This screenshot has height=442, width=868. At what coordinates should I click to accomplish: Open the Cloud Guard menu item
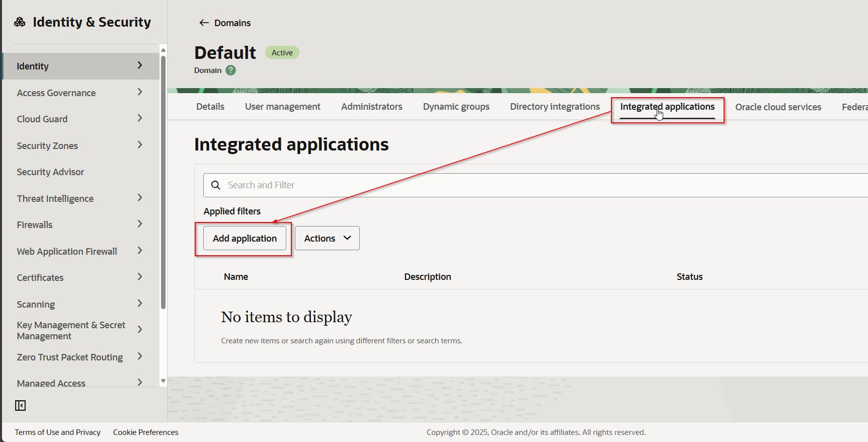(x=42, y=119)
